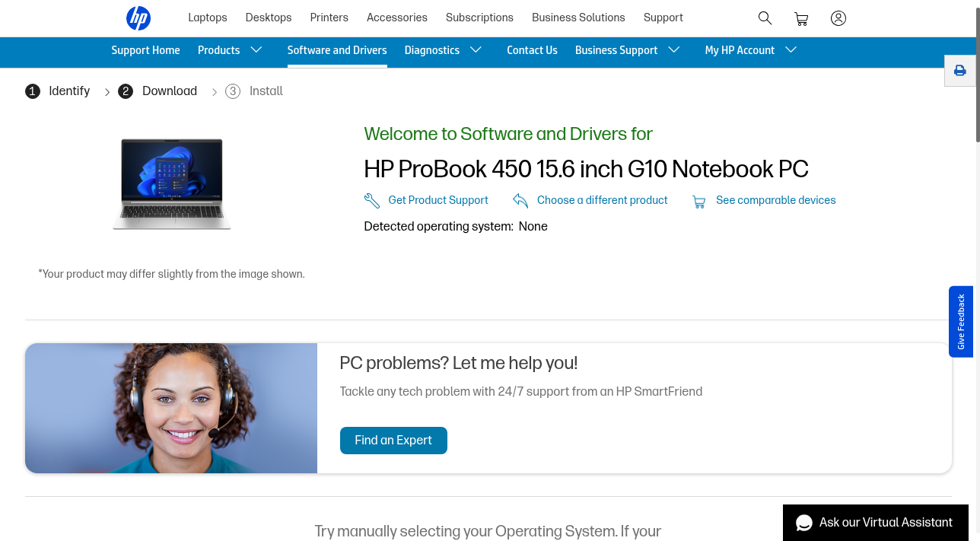Open the user account profile icon
This screenshot has width=980, height=541.
[x=838, y=18]
